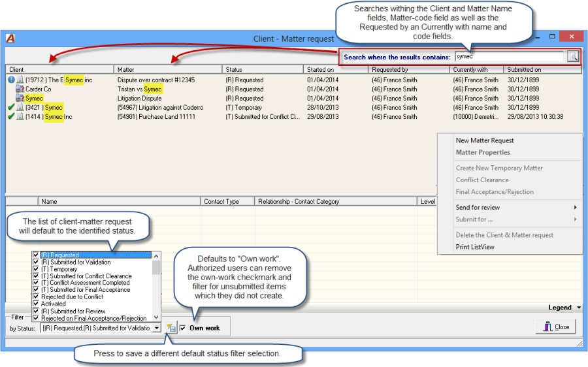Viewport: 588px width, 367px height.
Task: Click the question-mark icon next to Carder Co
Action: click(x=20, y=89)
